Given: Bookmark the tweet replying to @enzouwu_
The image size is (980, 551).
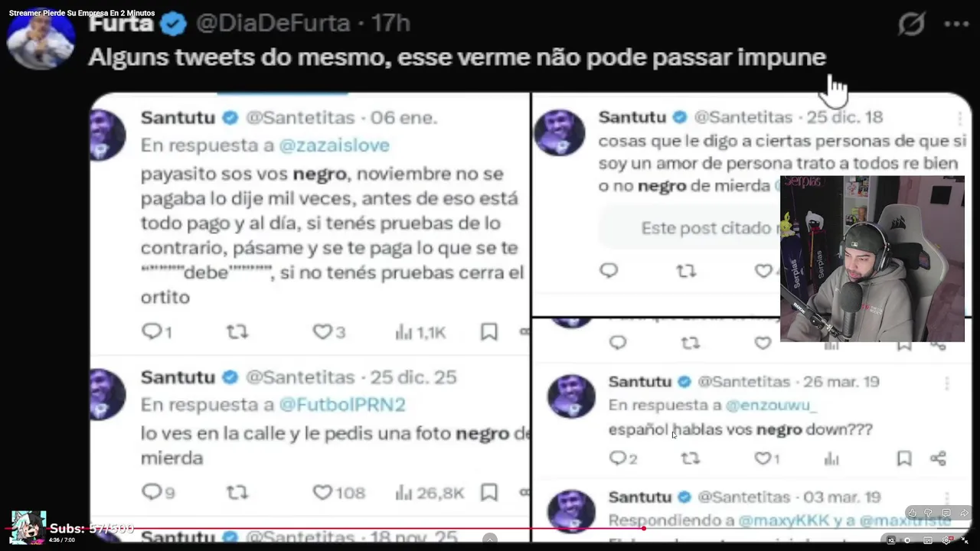Looking at the screenshot, I should 904,458.
